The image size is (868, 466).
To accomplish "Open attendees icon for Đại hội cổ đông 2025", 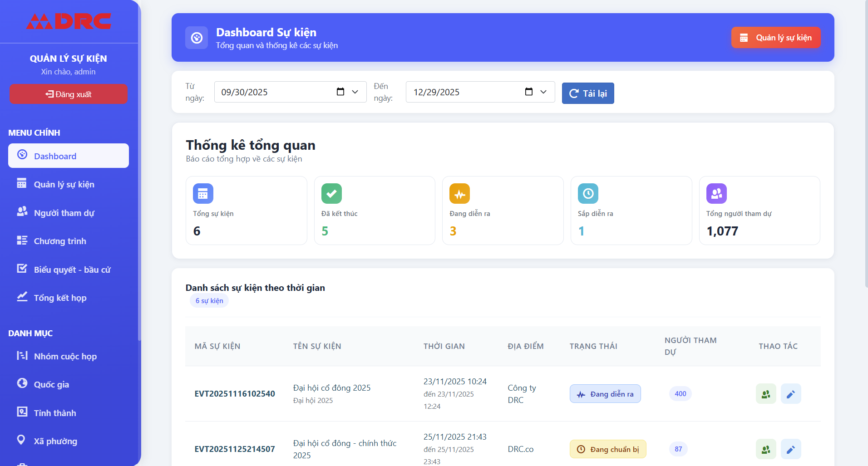I will tap(765, 394).
